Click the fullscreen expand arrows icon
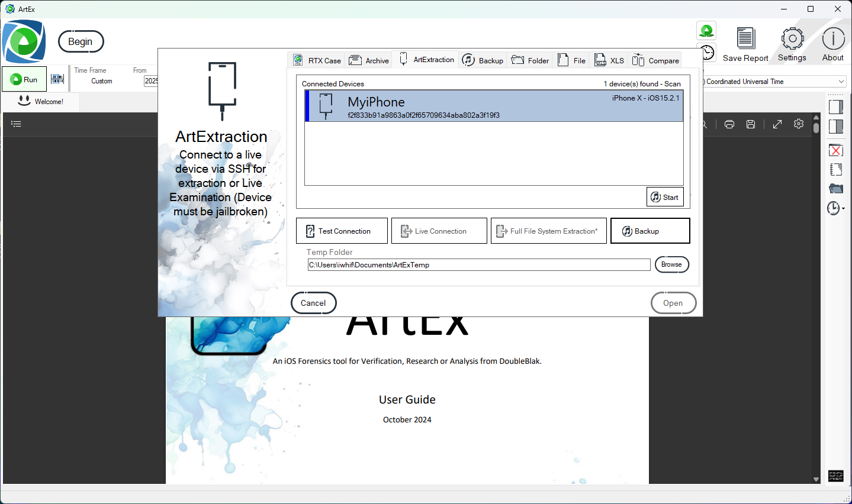This screenshot has height=504, width=852. coord(777,124)
